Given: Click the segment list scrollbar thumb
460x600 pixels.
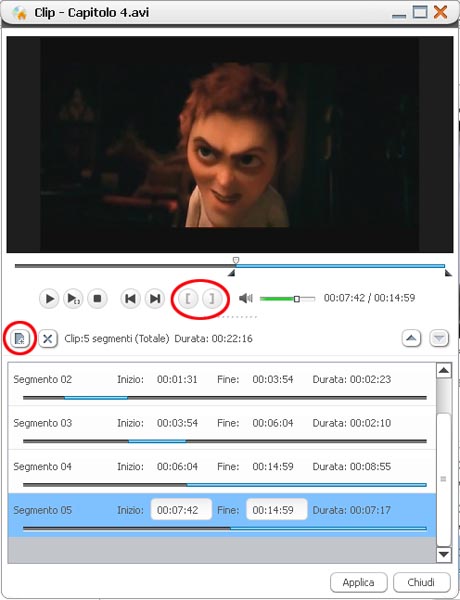Looking at the screenshot, I should click(444, 479).
